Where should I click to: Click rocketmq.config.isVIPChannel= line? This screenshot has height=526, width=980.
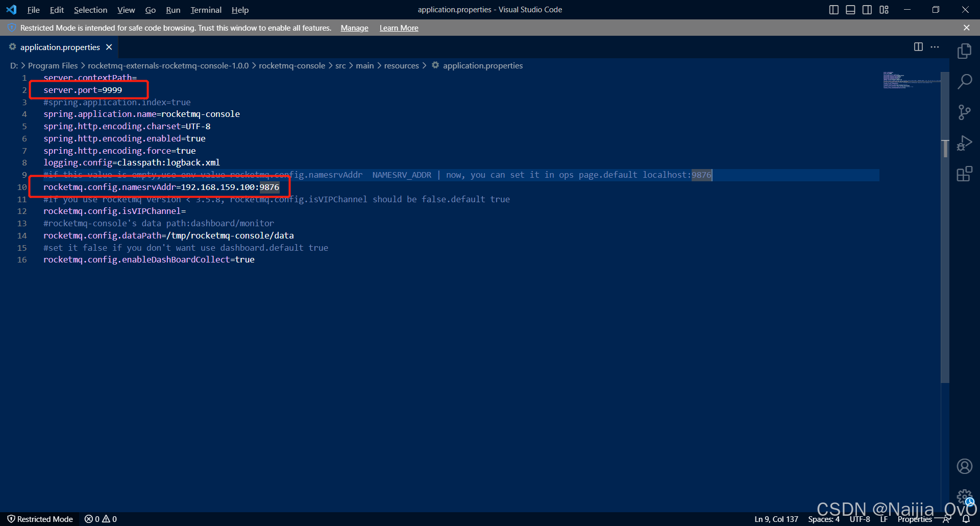click(114, 211)
